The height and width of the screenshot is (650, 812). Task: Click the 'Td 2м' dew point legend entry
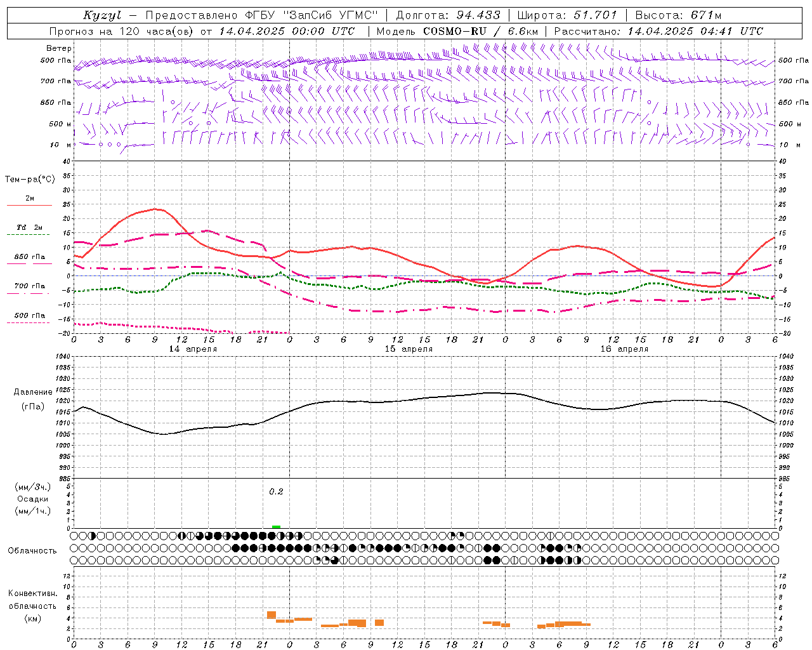30,227
